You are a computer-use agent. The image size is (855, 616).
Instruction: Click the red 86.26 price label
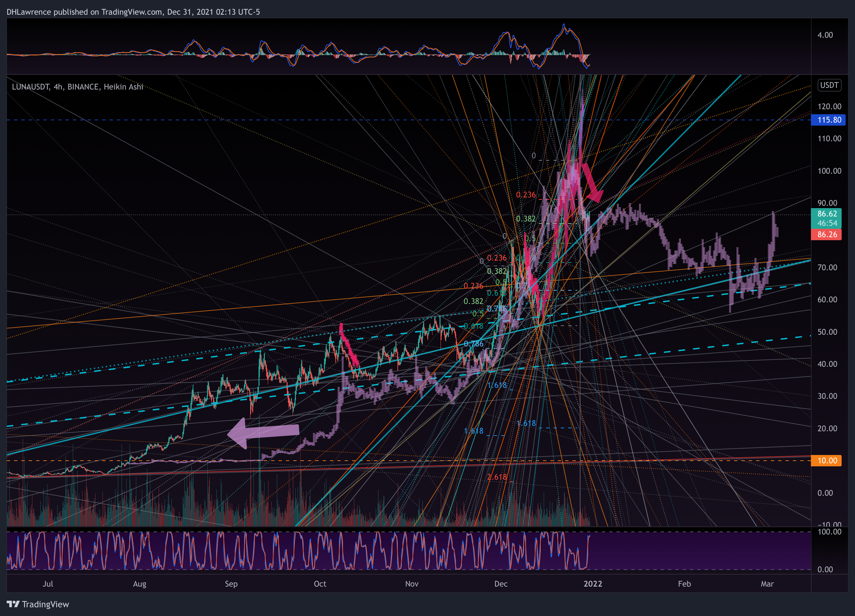(826, 235)
